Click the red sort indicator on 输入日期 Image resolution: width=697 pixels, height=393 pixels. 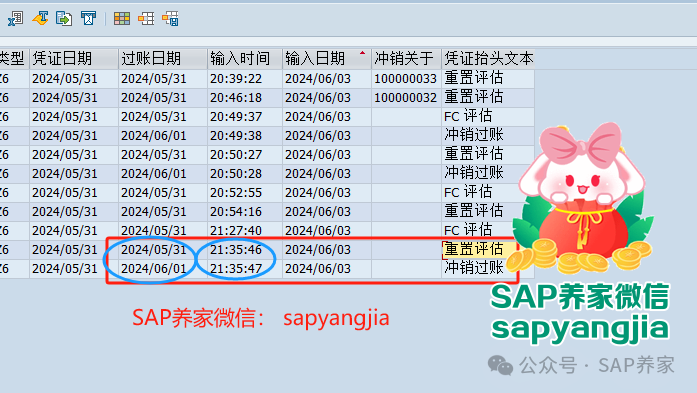362,53
